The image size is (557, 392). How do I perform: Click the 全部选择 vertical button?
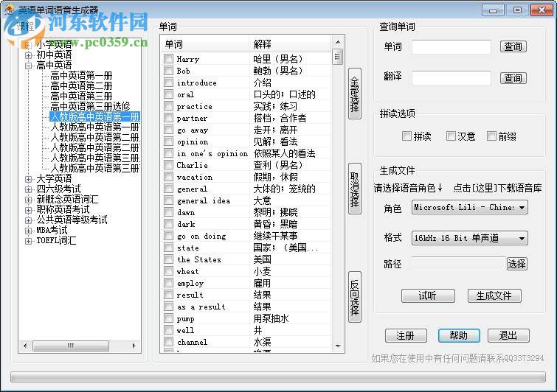355,94
